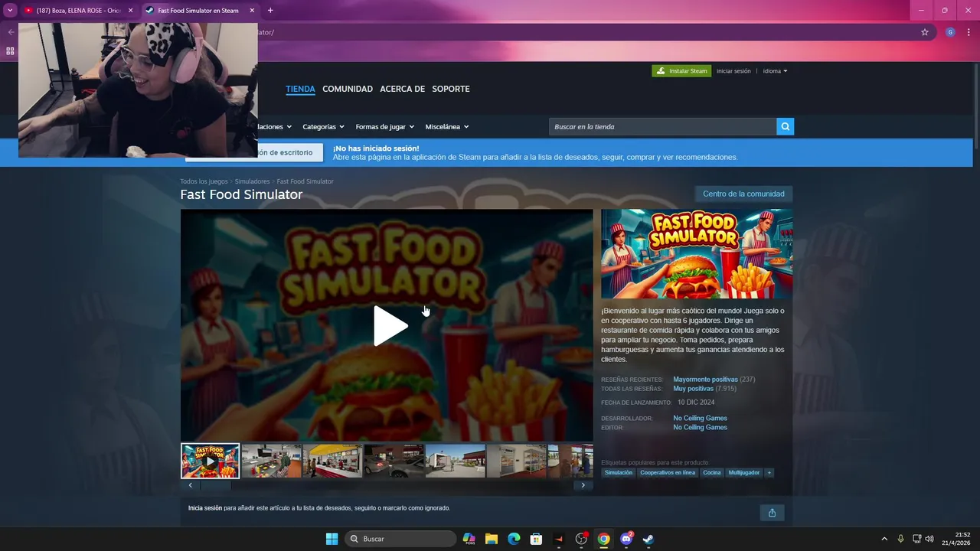Screen dimensions: 980x551
Task: Select the kitchen screenshot thumbnail
Action: [x=271, y=461]
